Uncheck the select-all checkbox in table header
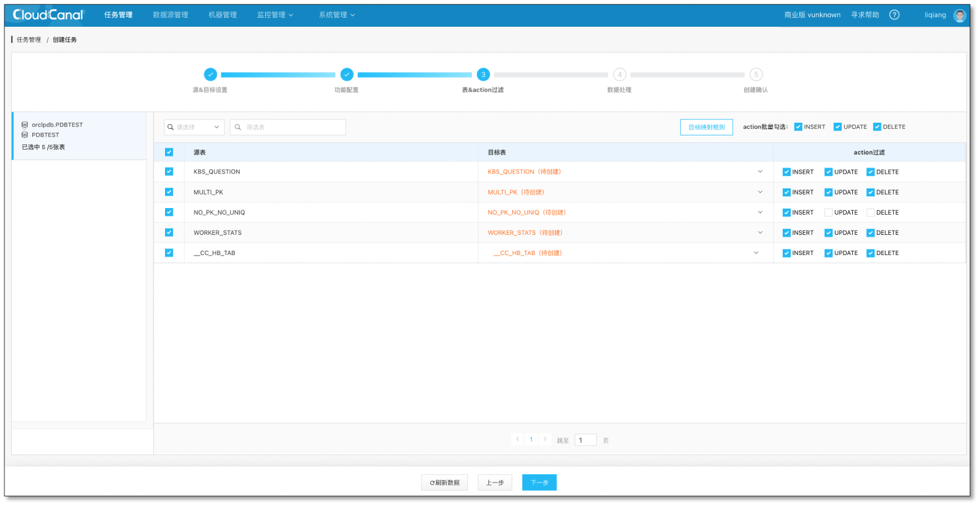 click(169, 152)
